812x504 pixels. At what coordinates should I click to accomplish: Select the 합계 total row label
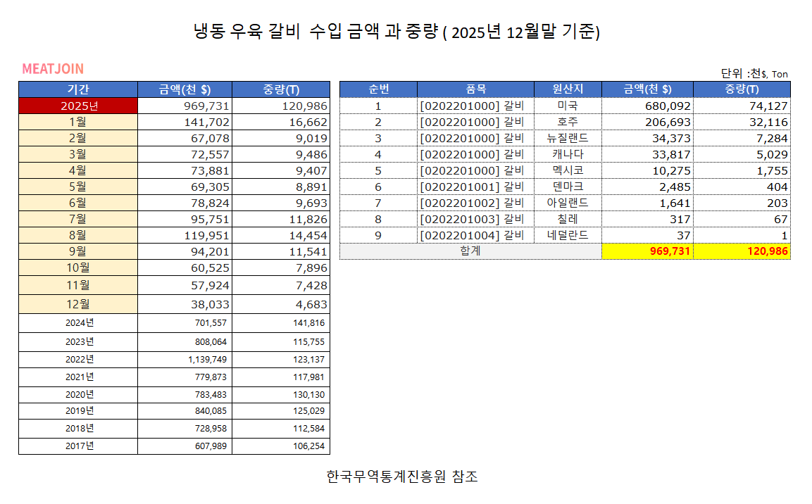470,251
